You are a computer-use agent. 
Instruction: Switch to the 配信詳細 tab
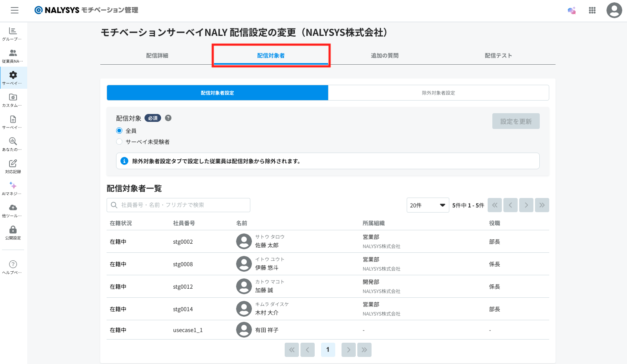157,56
